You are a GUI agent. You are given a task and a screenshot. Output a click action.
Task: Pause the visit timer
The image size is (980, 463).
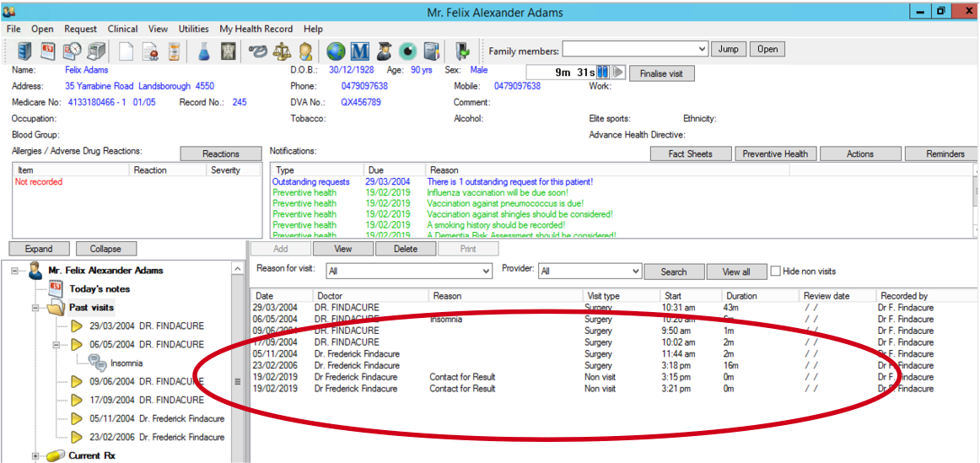pos(603,73)
